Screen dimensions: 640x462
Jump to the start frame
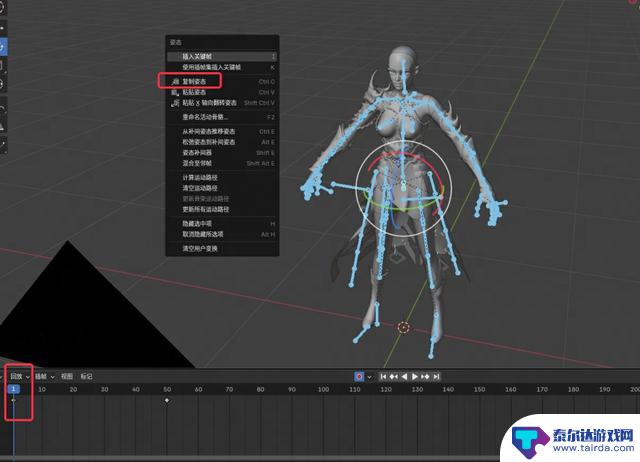pyautogui.click(x=383, y=376)
